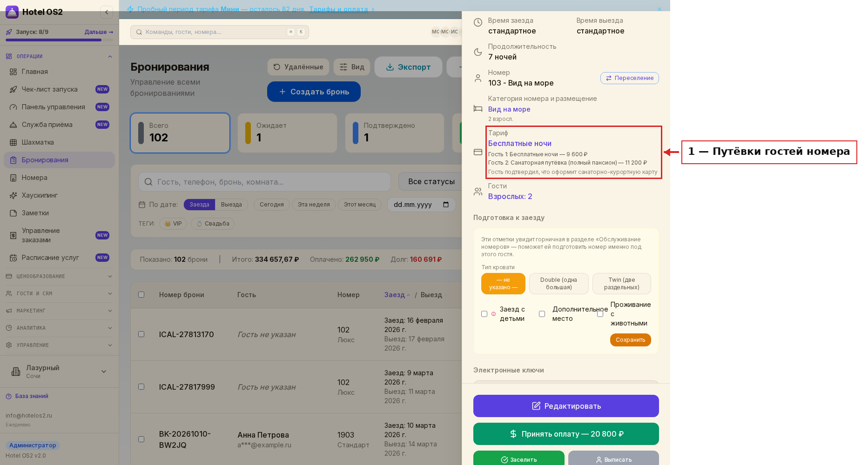This screenshot has height=465, width=868.
Task: Expand the Аналитика section
Action: [x=59, y=328]
